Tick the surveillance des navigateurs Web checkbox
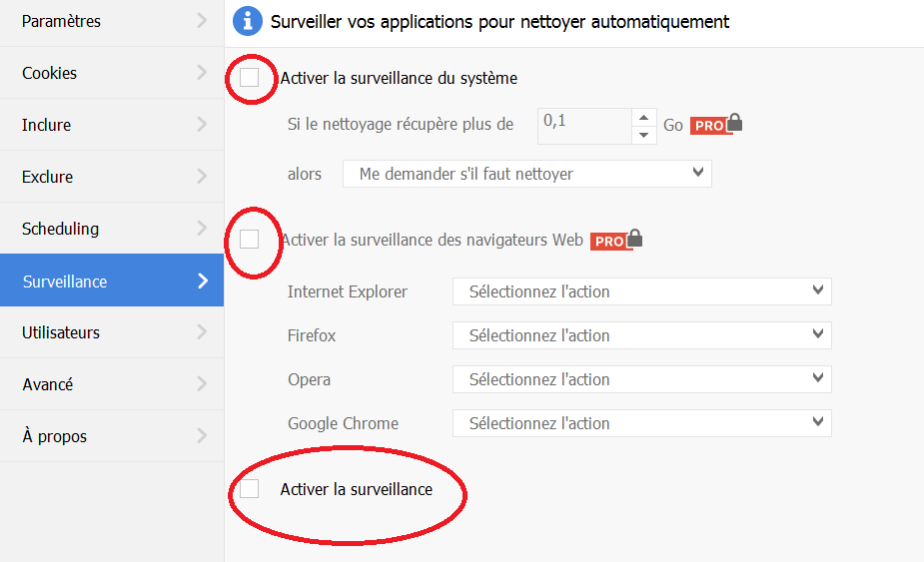This screenshot has height=562, width=924. (x=250, y=240)
